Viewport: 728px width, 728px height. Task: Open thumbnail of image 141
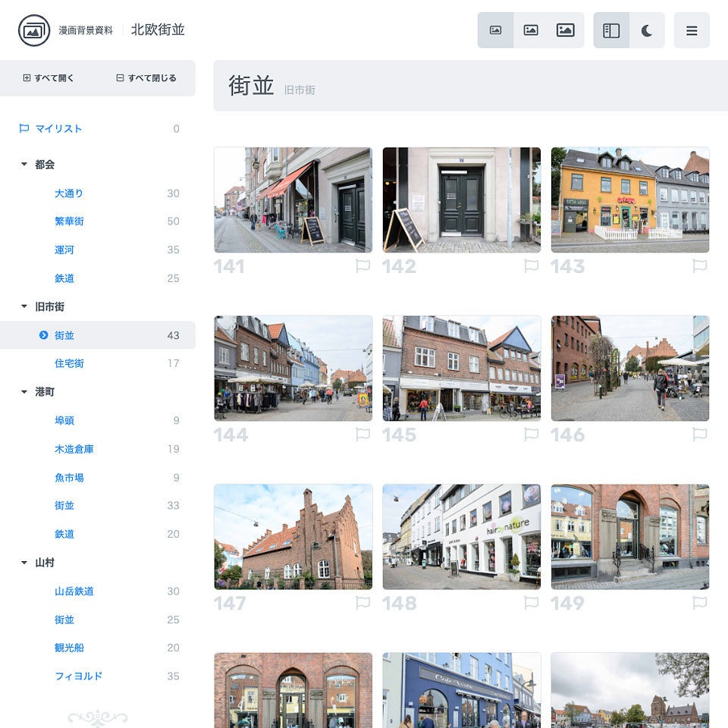tap(293, 200)
